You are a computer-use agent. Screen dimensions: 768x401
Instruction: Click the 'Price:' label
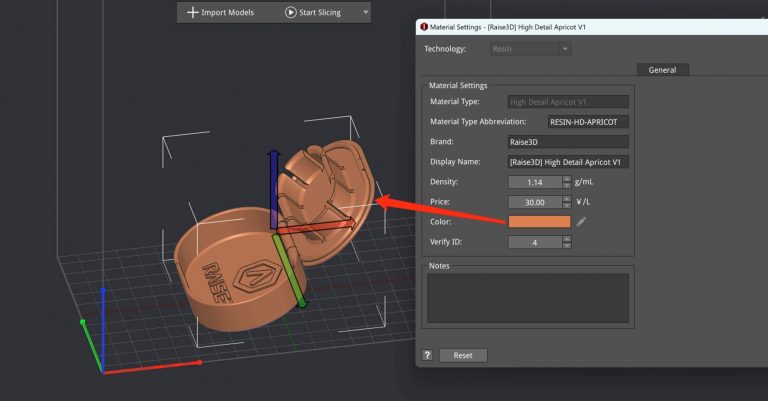440,202
